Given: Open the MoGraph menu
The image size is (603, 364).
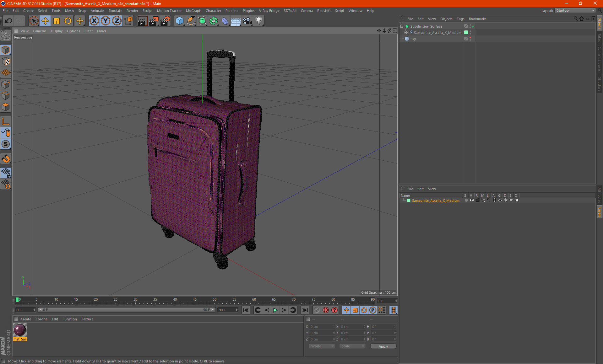Looking at the screenshot, I should click(193, 11).
